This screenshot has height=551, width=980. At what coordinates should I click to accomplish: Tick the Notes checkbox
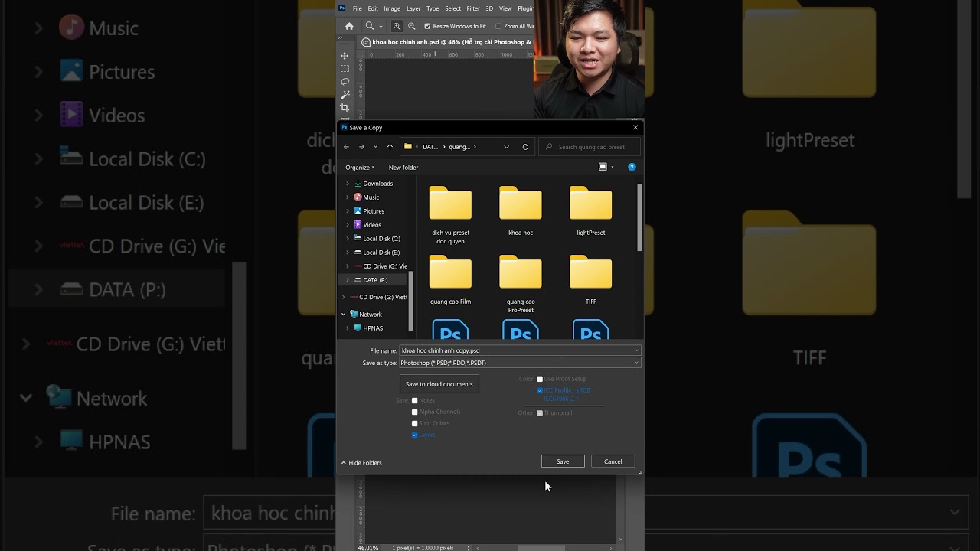tap(415, 400)
